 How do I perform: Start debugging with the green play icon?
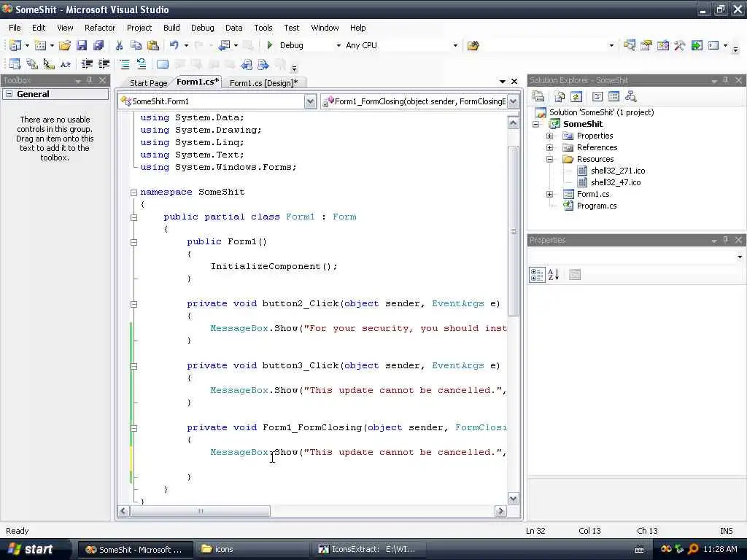coord(270,45)
